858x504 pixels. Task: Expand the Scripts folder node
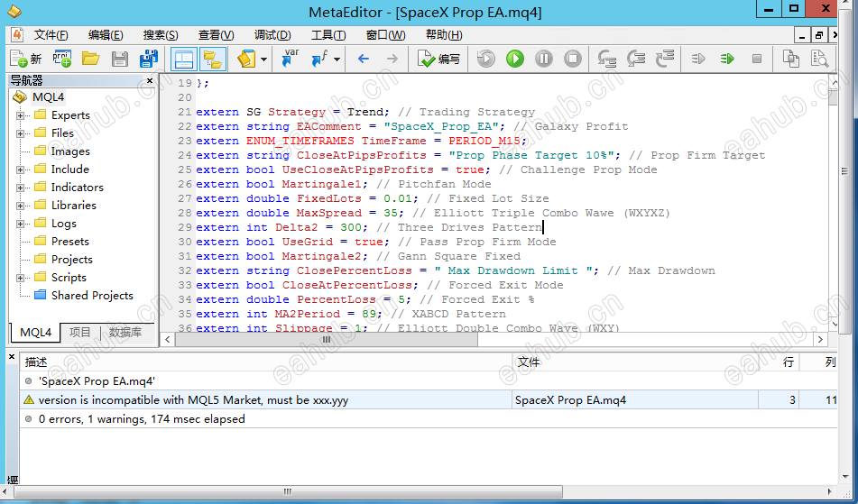[x=20, y=278]
